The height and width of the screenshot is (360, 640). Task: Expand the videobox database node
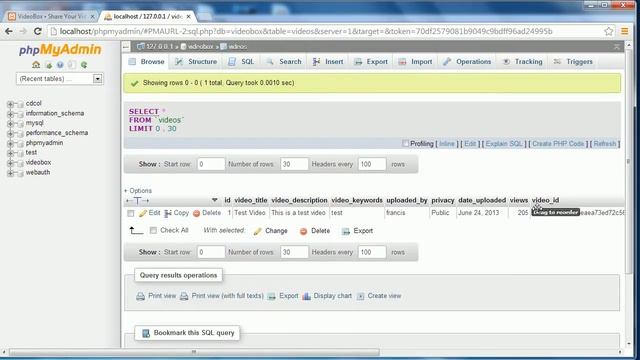[x=10, y=163]
